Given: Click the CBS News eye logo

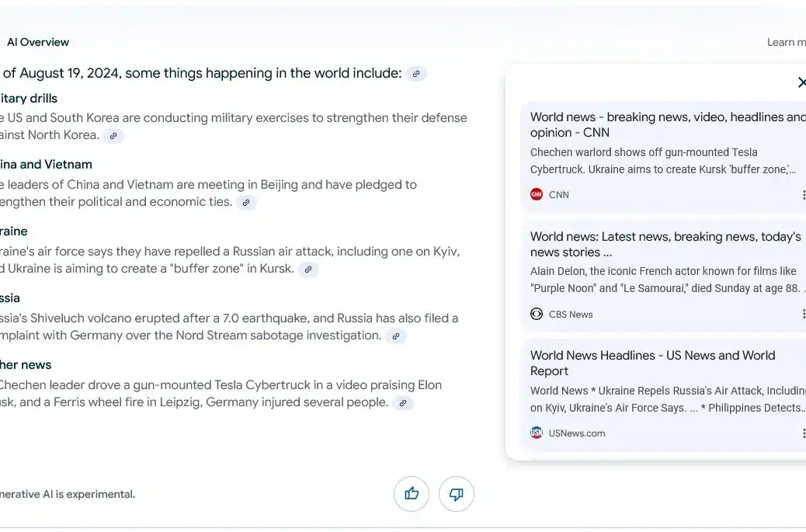Looking at the screenshot, I should point(536,314).
